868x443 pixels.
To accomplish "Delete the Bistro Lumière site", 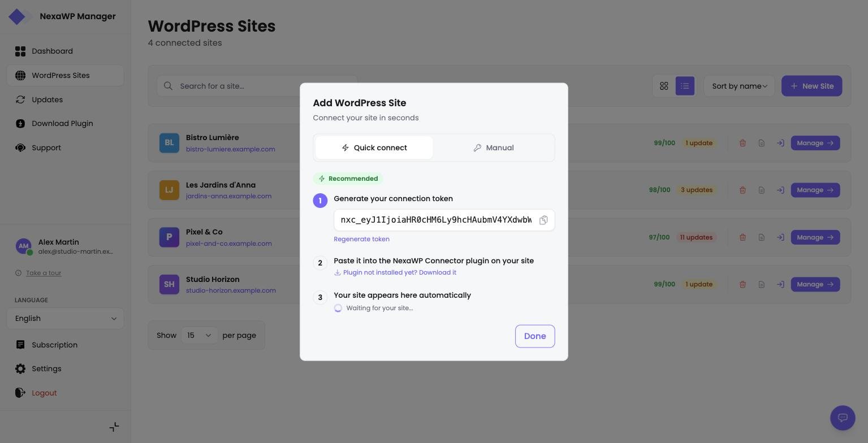I will tap(742, 143).
